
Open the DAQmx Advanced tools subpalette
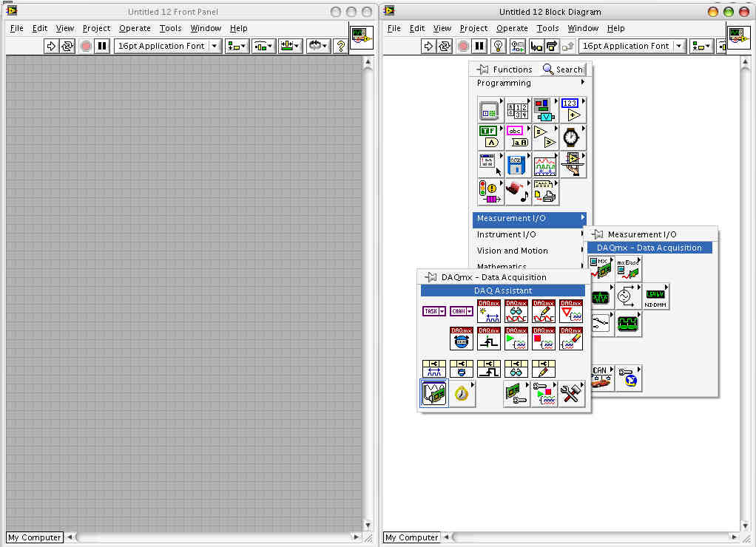click(571, 394)
